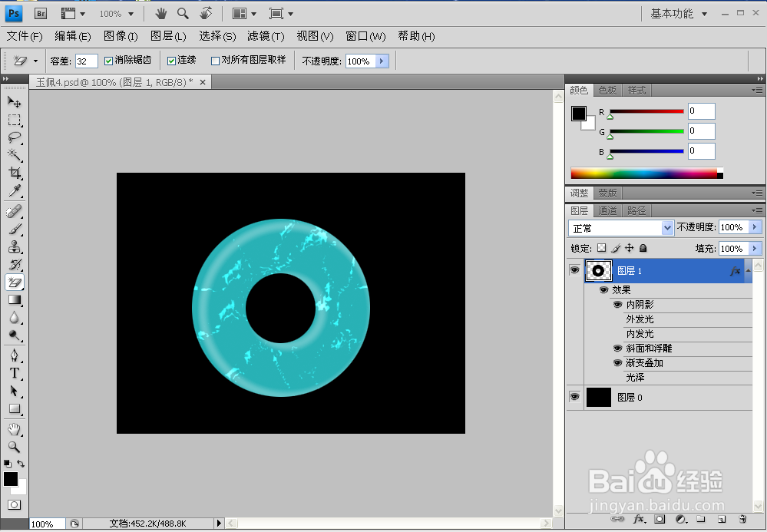The height and width of the screenshot is (532, 767).
Task: Open Adobe Bridge from the application bar
Action: pos(40,13)
